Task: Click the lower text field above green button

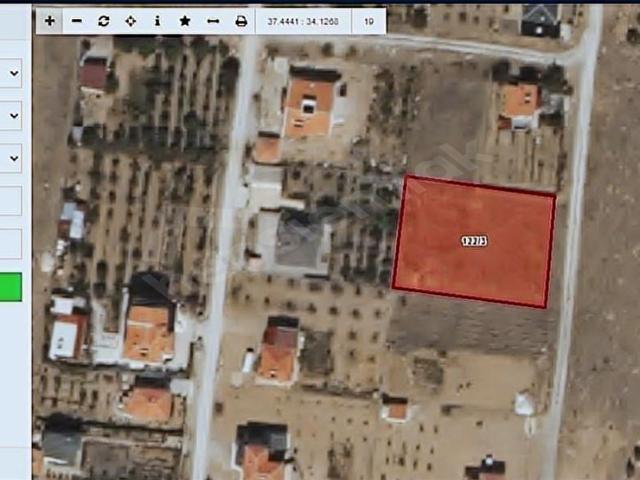Action: click(x=11, y=244)
